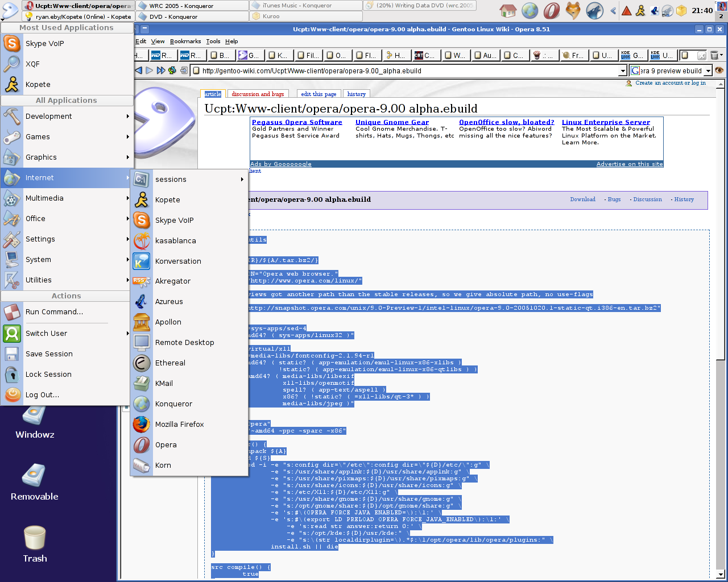This screenshot has height=582, width=728.
Task: Open the View menu in Opera
Action: 158,41
